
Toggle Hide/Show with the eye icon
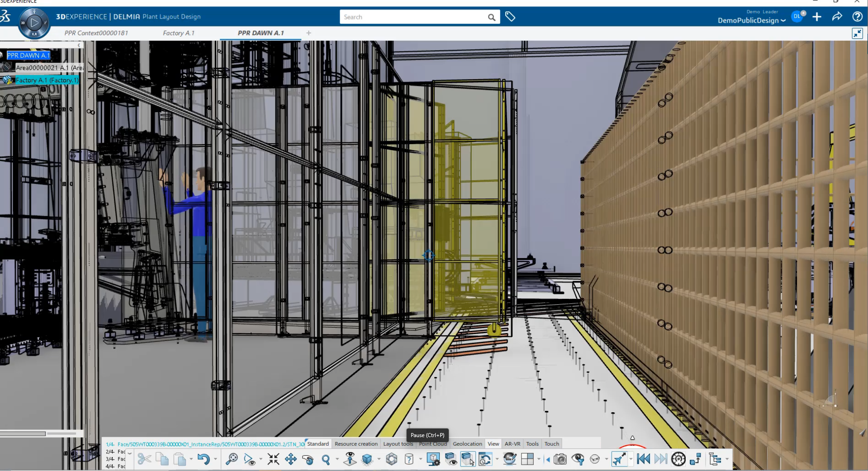pyautogui.click(x=451, y=459)
